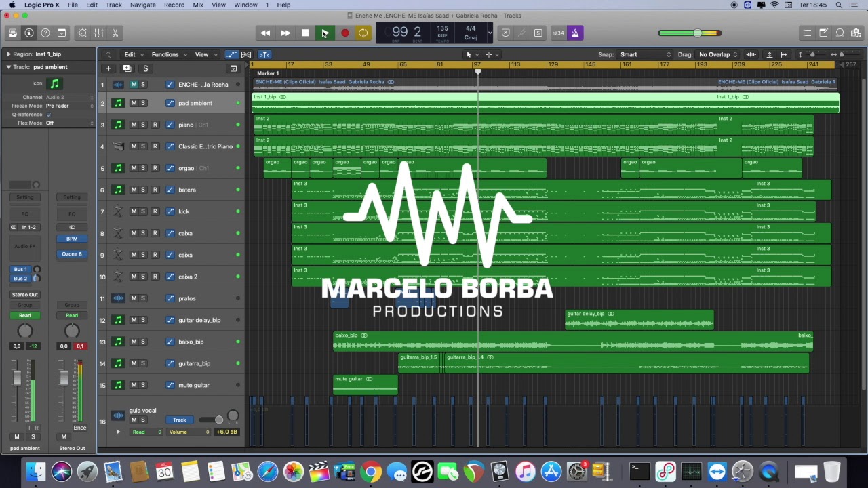Toggle Show Automation button in tracks bar
Viewport: 868px width, 488px height.
[x=232, y=54]
